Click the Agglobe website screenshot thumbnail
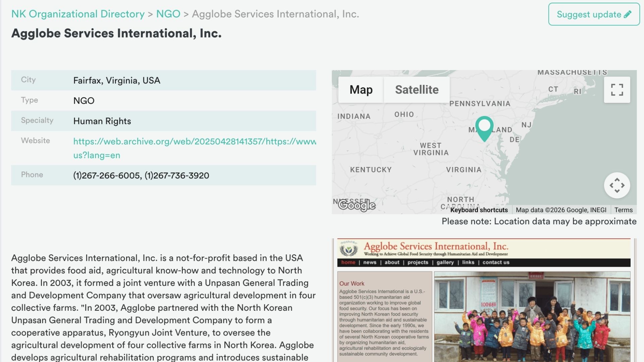Viewport: 644px width, 362px height. pyautogui.click(x=484, y=300)
